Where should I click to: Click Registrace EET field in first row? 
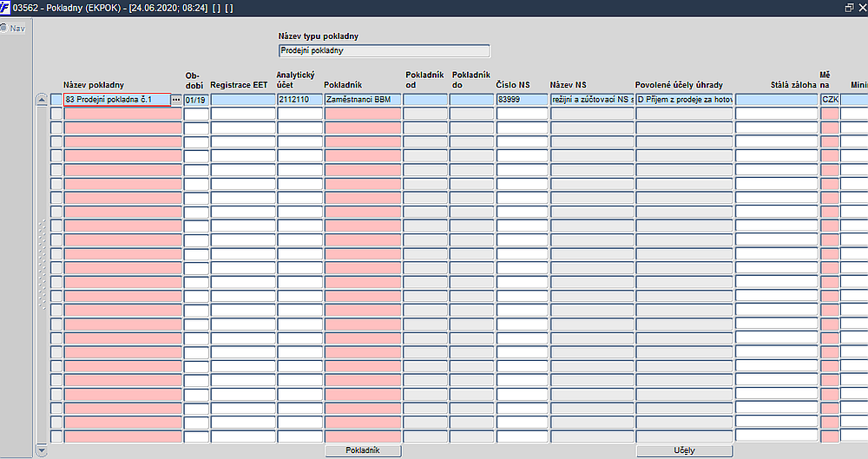pos(243,100)
